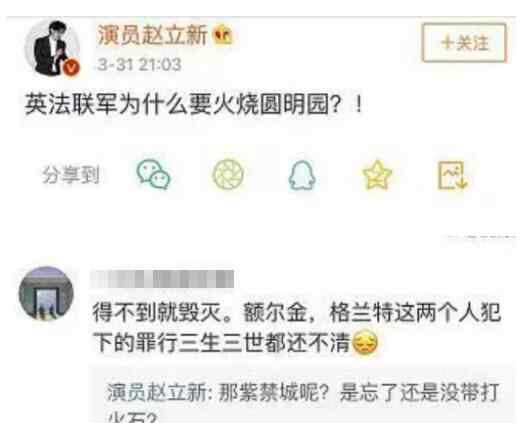Open 演员赵立新 profile avatar
This screenshot has height=423, width=529.
coord(53,48)
